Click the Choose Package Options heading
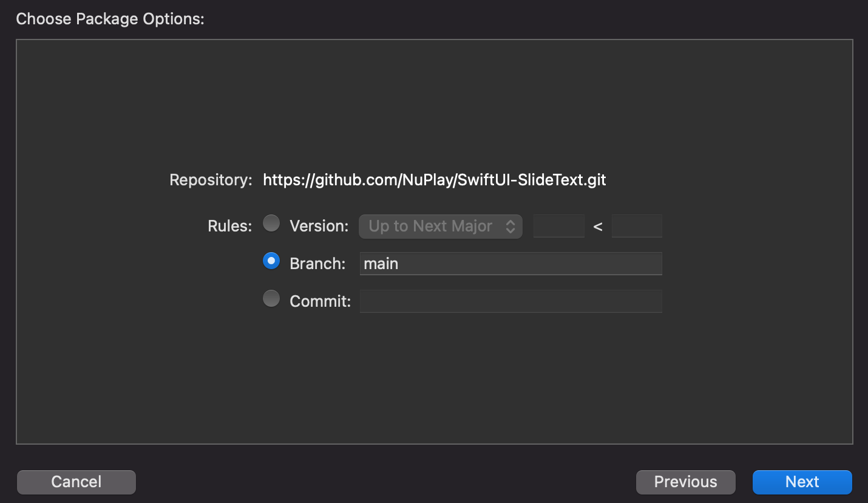Image resolution: width=868 pixels, height=503 pixels. (110, 19)
